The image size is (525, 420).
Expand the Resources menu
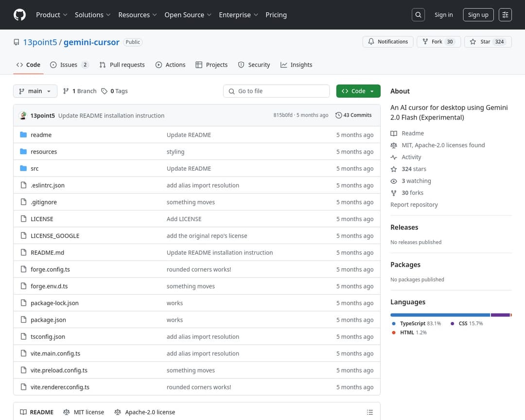coord(137,15)
